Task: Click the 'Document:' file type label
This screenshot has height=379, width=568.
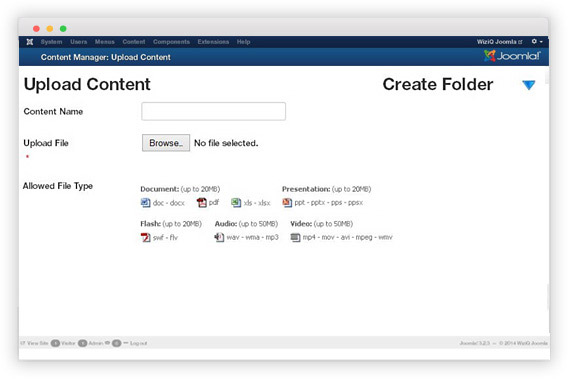Action: pyautogui.click(x=159, y=189)
